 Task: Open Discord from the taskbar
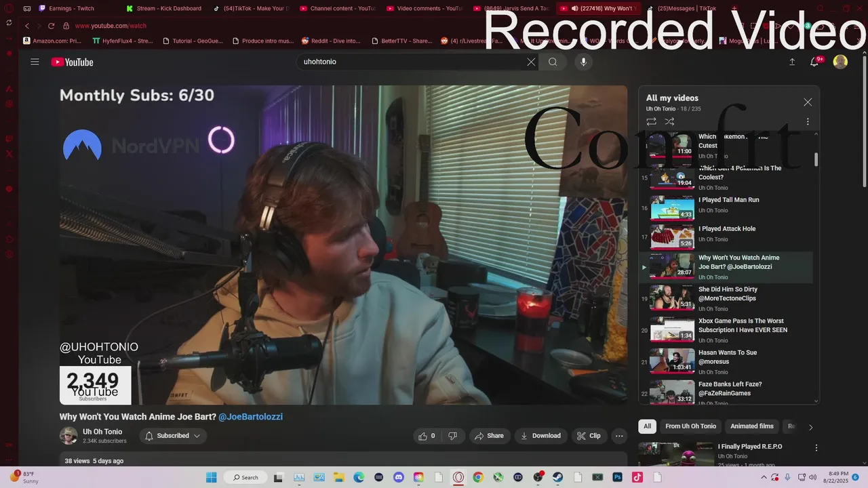click(x=399, y=477)
